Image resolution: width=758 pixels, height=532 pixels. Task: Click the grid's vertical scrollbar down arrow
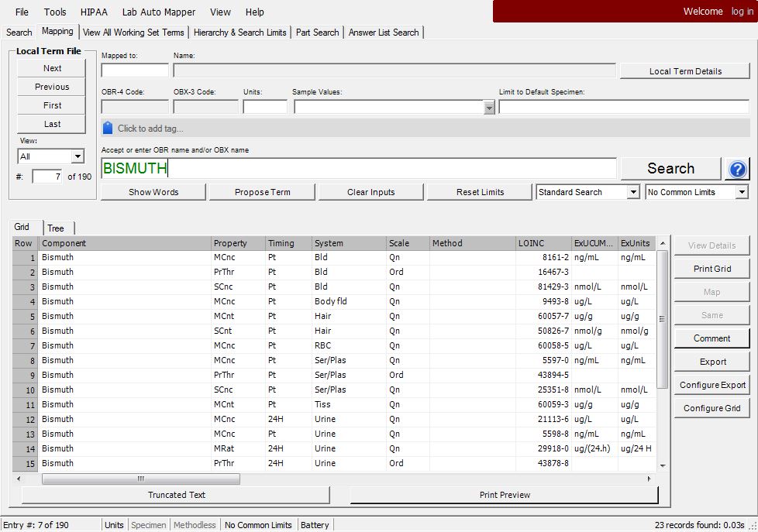(663, 466)
